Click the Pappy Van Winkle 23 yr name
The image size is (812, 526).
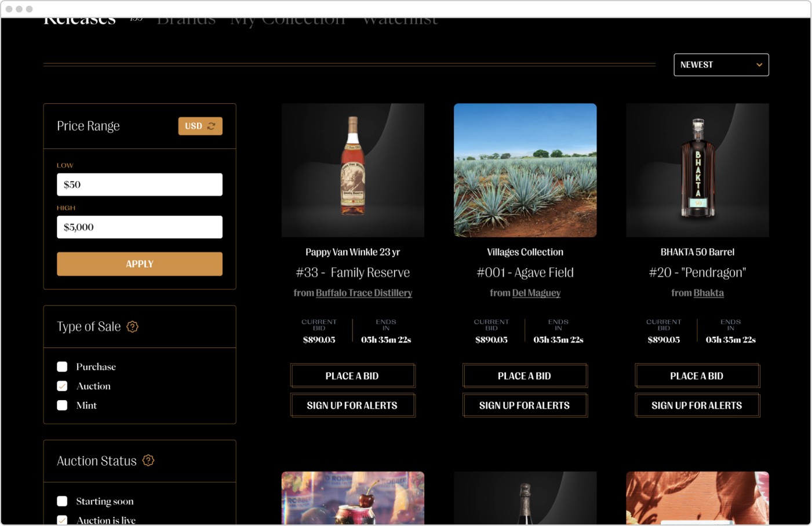pos(353,252)
